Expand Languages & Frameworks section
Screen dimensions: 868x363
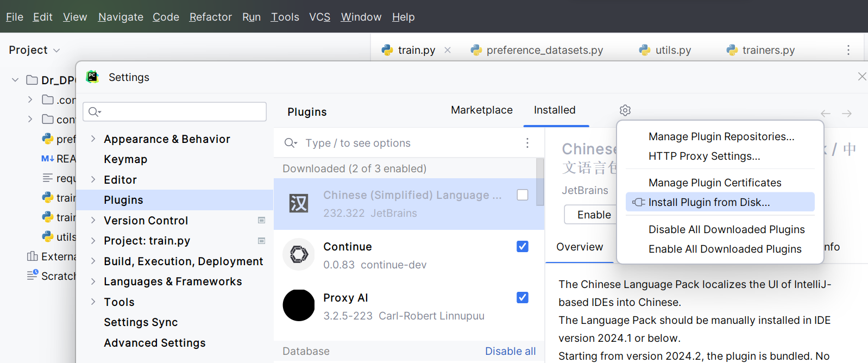pos(93,281)
